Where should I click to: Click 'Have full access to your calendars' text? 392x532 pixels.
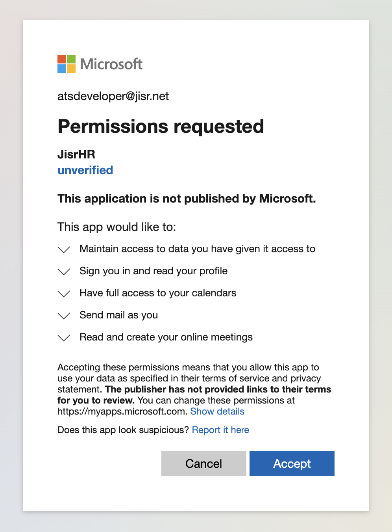click(x=158, y=293)
